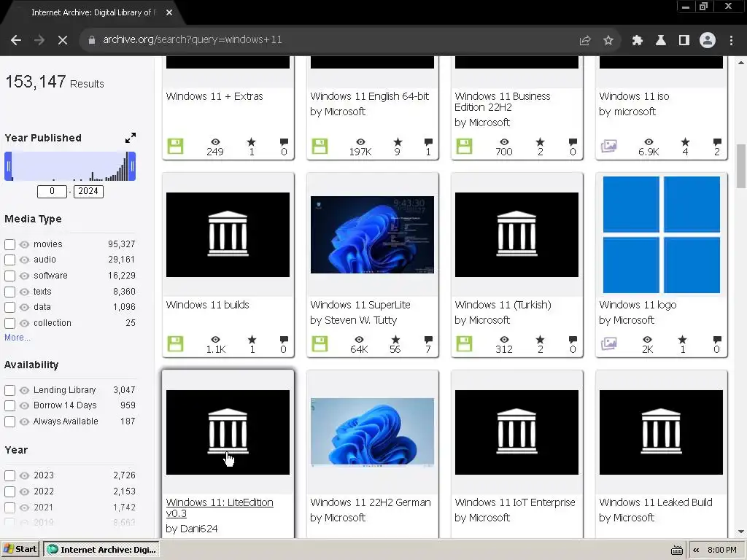Check the 2022 year checkbox
This screenshot has height=560, width=747.
coord(9,492)
